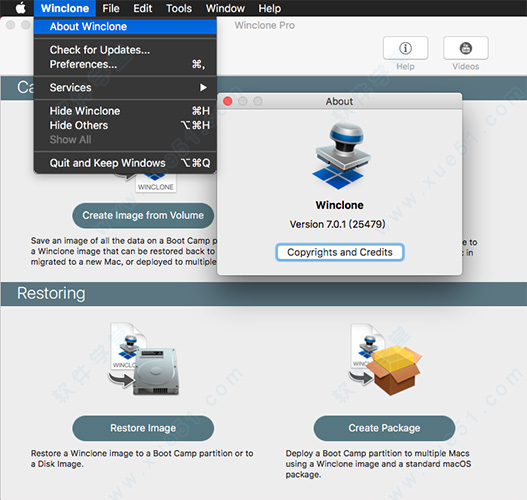This screenshot has height=500, width=527.
Task: Open the Videos icon button
Action: click(x=465, y=48)
